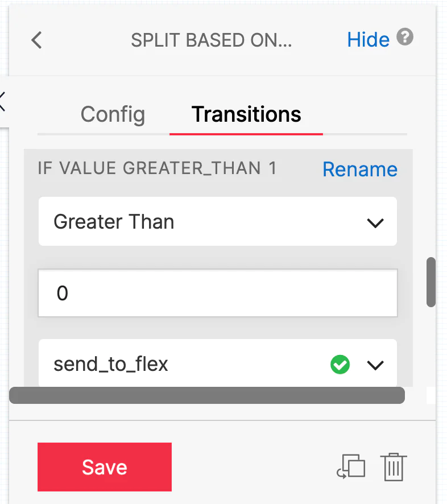This screenshot has width=447, height=504.
Task: Switch to the Config tab
Action: (x=112, y=115)
